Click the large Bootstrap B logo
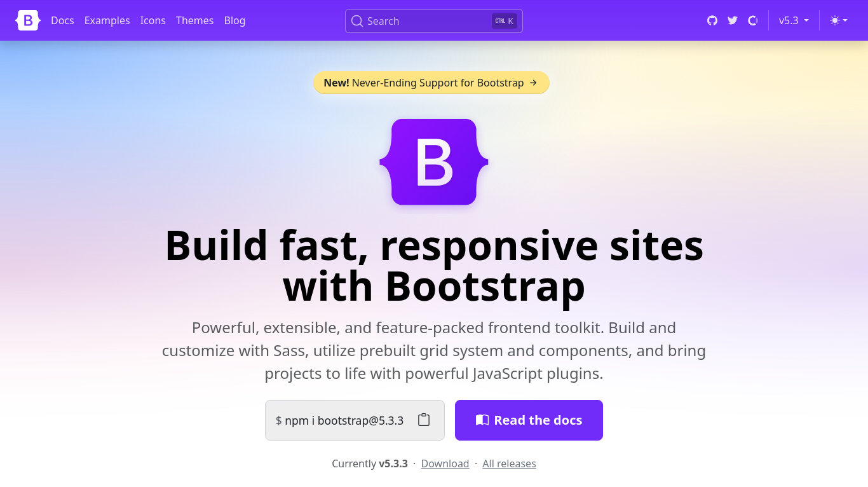 point(434,162)
